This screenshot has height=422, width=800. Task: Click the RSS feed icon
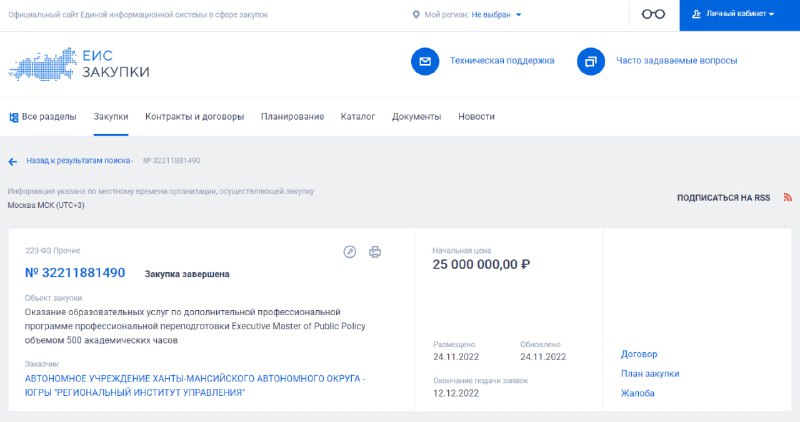coord(788,197)
